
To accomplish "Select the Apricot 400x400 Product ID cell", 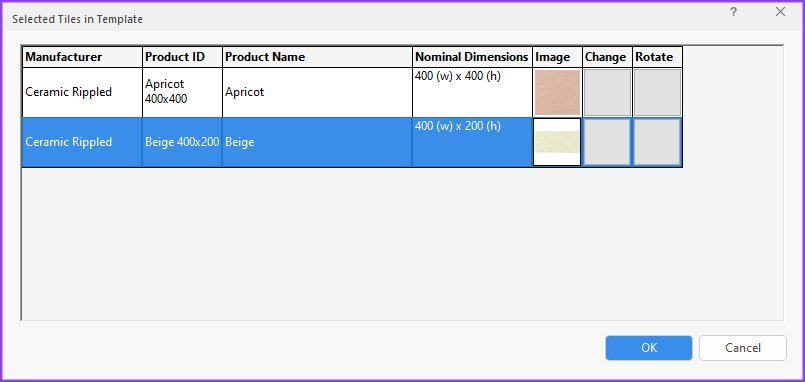I will (x=182, y=92).
